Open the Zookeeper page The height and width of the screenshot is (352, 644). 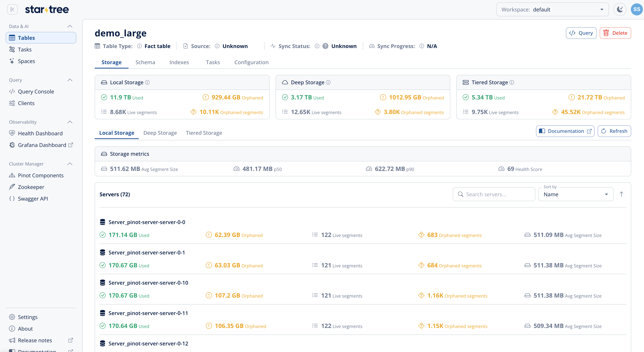(41, 187)
